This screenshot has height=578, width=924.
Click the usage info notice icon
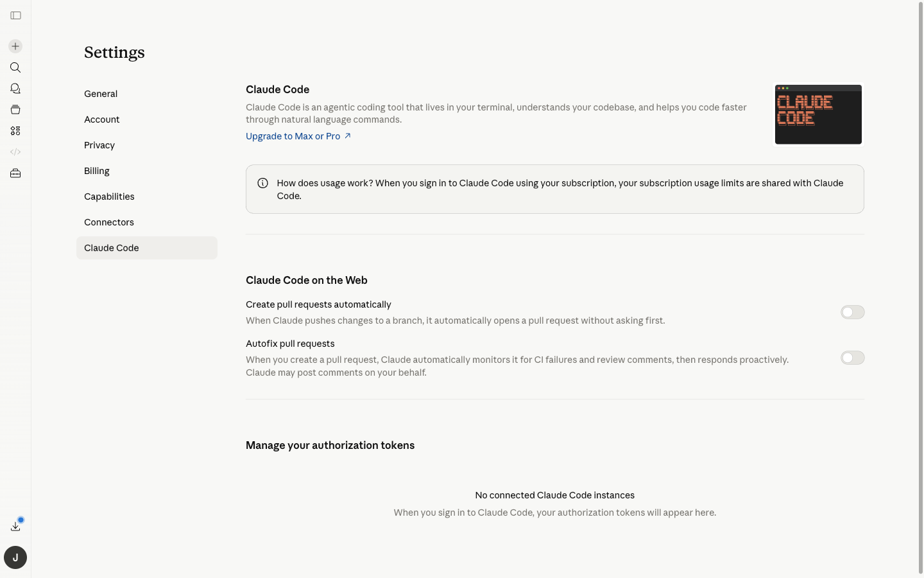coord(262,182)
